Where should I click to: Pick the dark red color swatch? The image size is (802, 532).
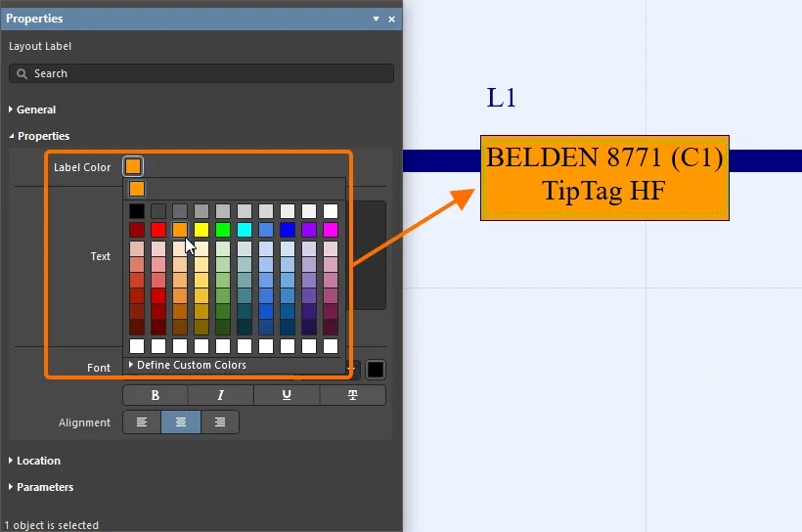[137, 230]
